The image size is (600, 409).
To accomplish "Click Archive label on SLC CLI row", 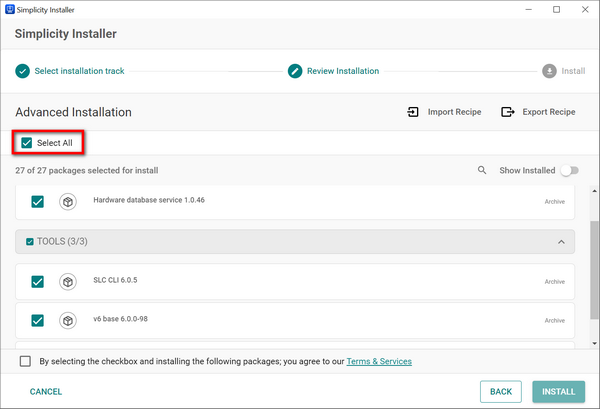I will [554, 282].
